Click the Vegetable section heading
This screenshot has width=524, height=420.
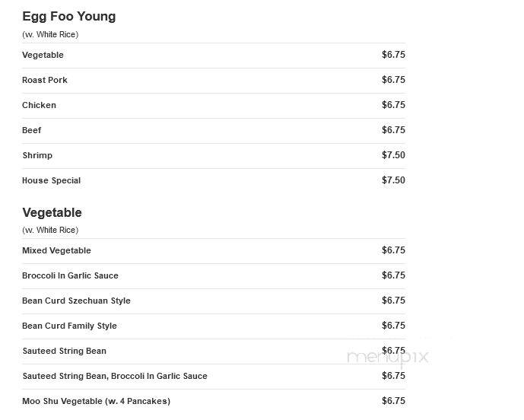(52, 213)
